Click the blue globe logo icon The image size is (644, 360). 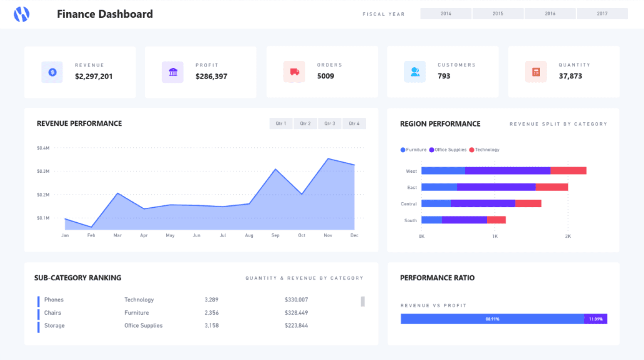(21, 14)
